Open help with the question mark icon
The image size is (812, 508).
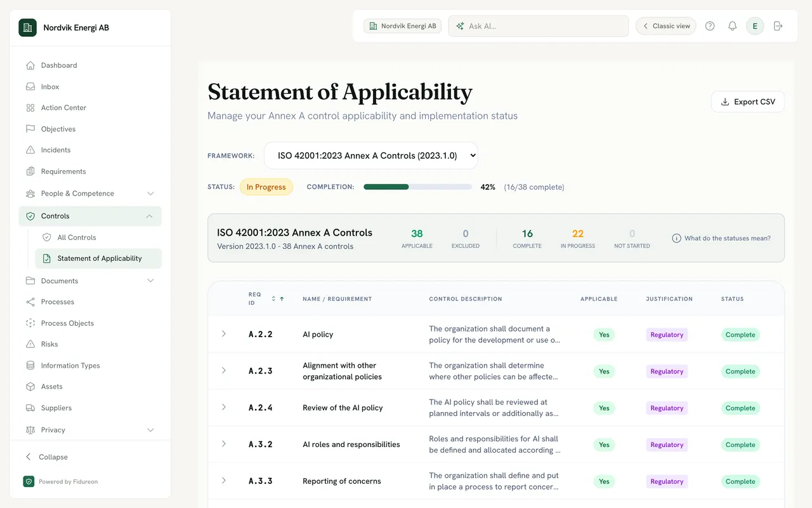point(710,26)
